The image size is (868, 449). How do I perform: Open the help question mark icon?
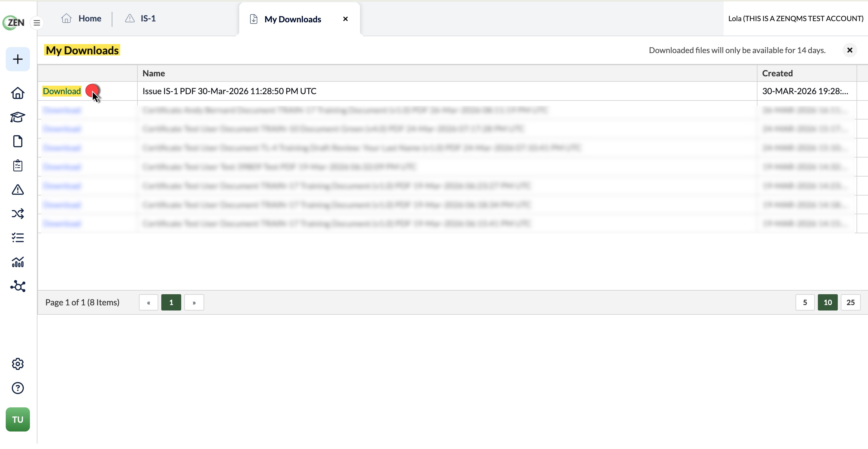(18, 388)
